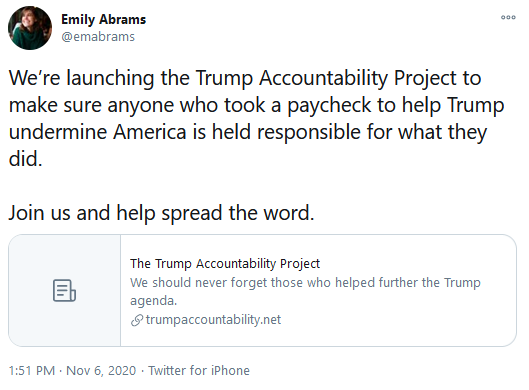Click the 'We're launching the Trump Accountability' first line
Screen dimensions: 529x390
[245, 78]
